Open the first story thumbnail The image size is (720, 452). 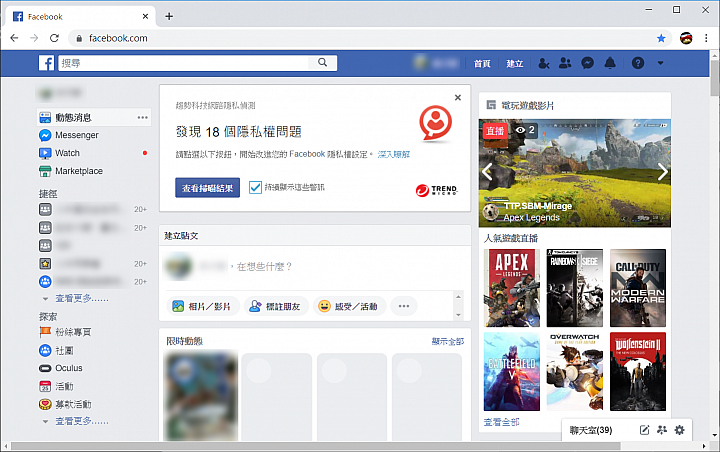click(201, 396)
